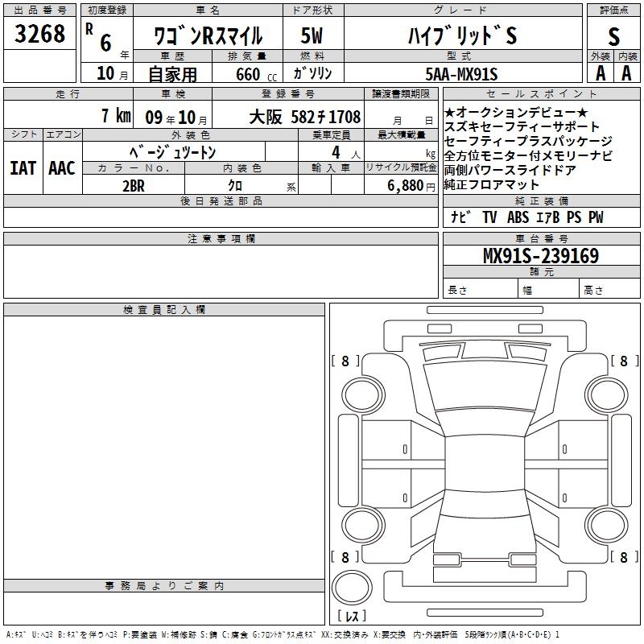Select ABS in equipment row
The height and width of the screenshot is (644, 644).
click(x=518, y=217)
